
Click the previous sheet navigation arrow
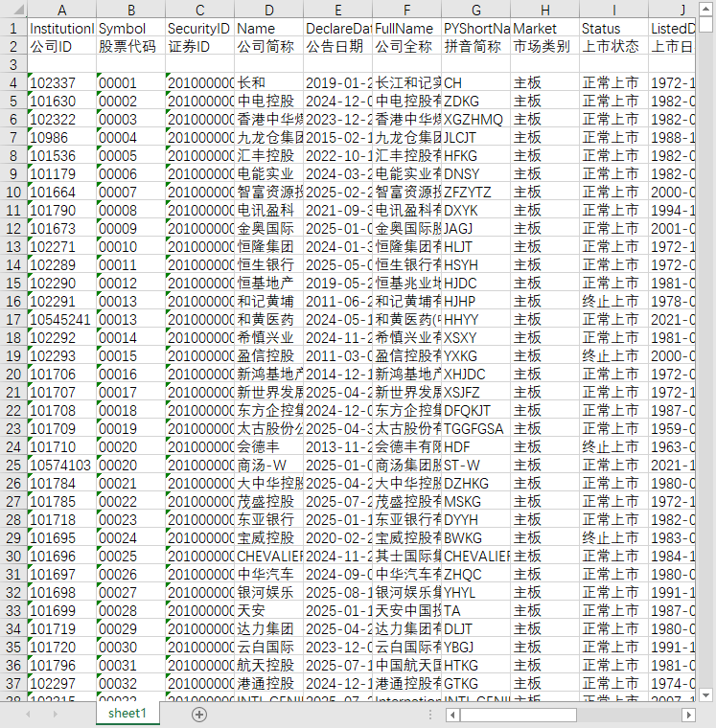pos(28,714)
